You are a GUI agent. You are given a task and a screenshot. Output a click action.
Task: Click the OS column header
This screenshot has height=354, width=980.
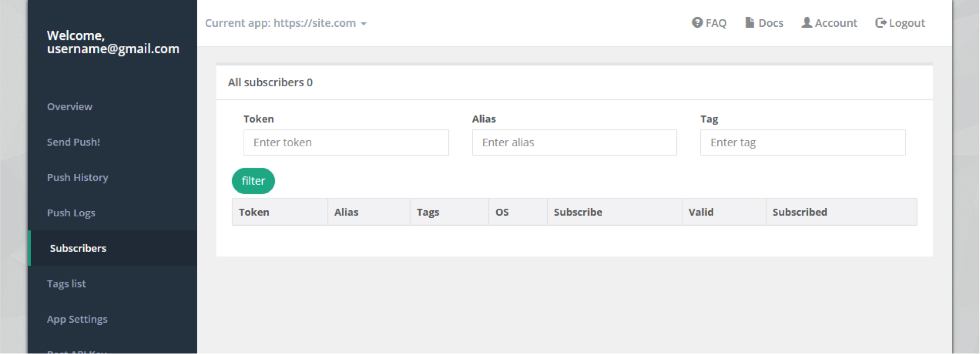click(x=502, y=212)
